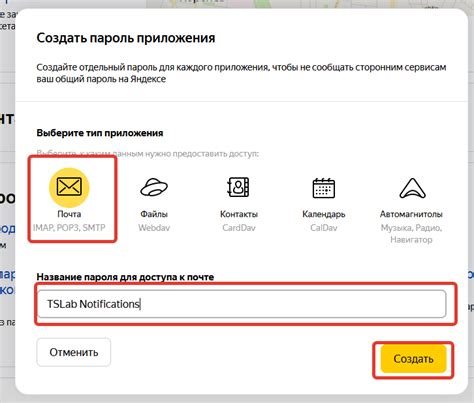Click the password name field with TSLab Notifications
The height and width of the screenshot is (403, 474).
coord(242,304)
